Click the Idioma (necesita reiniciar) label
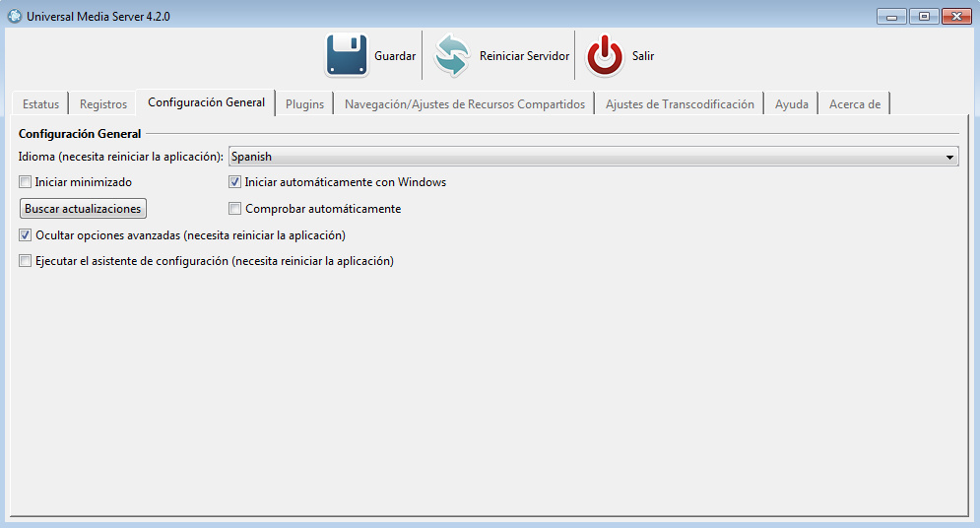 [x=120, y=157]
